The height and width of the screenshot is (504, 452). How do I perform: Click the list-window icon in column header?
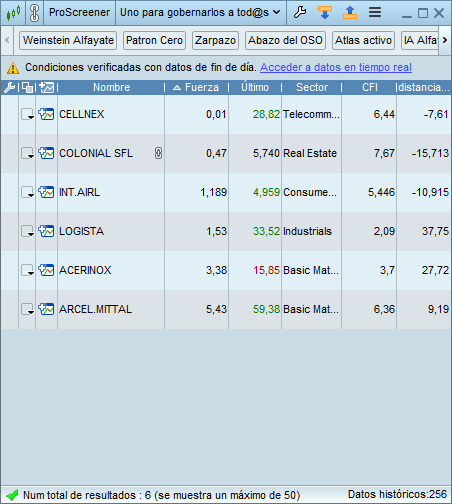(27, 87)
